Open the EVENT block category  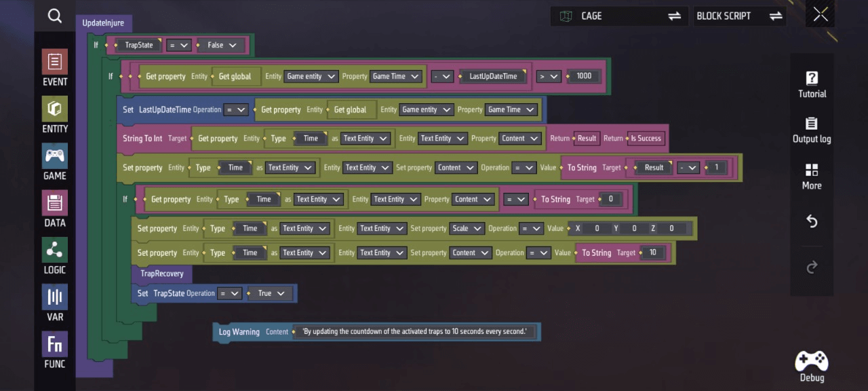pos(55,68)
